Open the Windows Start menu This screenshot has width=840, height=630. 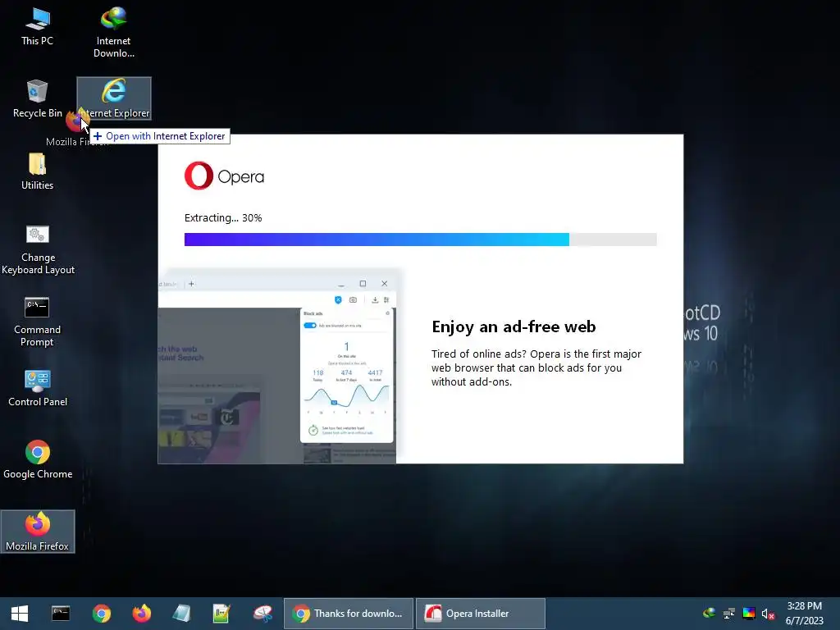point(20,614)
